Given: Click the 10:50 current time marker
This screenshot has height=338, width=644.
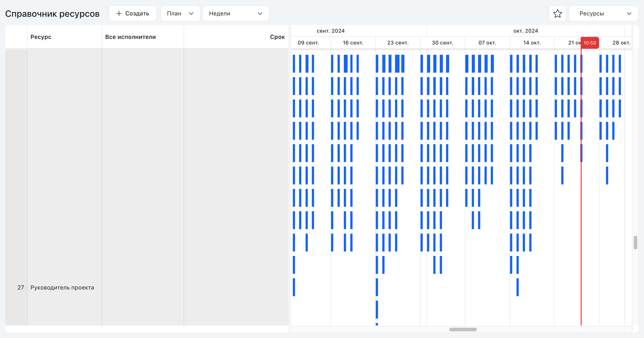Looking at the screenshot, I should tap(589, 43).
